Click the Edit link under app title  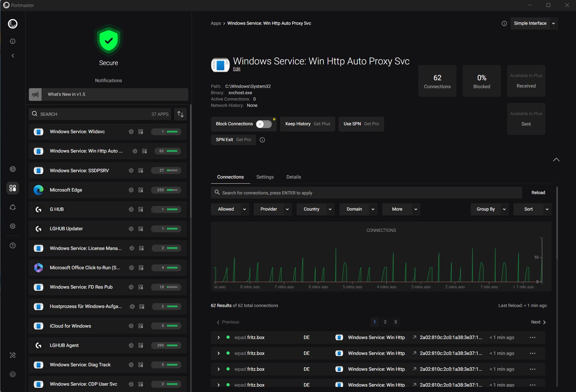point(237,69)
